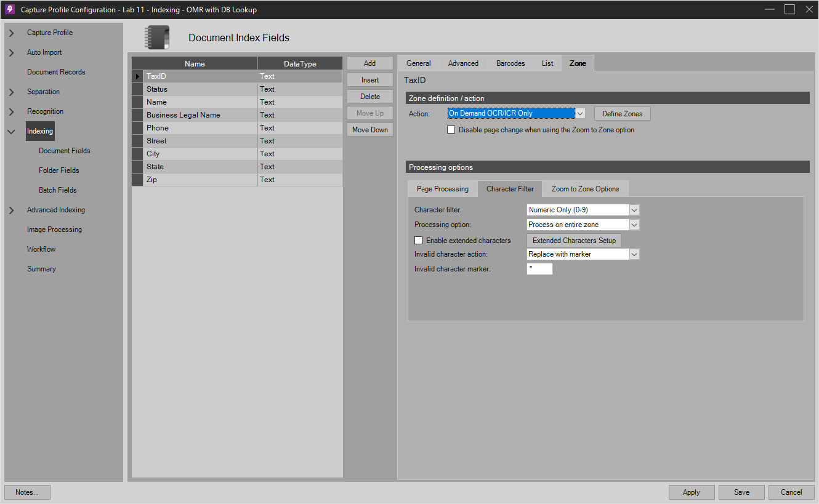Open Extended Characters Setup
Image resolution: width=819 pixels, height=504 pixels.
coord(573,240)
